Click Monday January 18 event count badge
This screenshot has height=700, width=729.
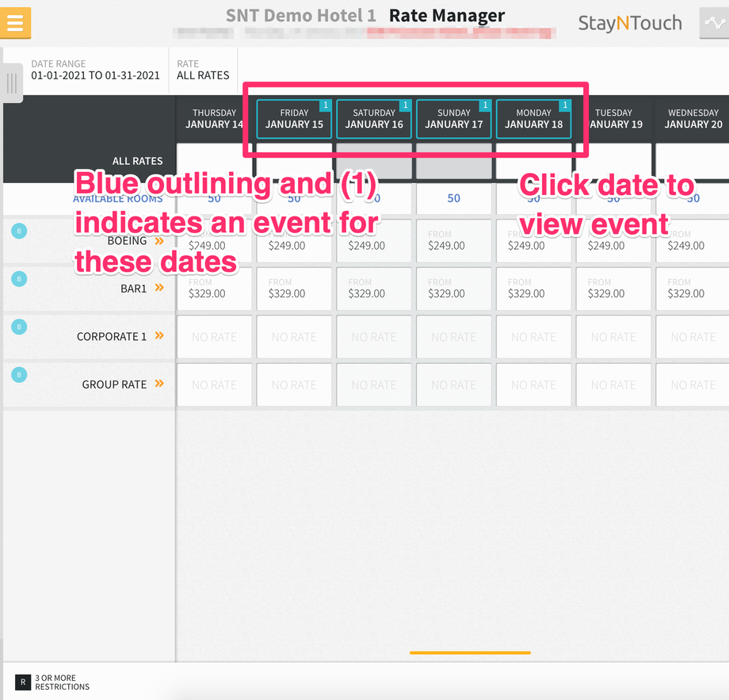pos(565,105)
